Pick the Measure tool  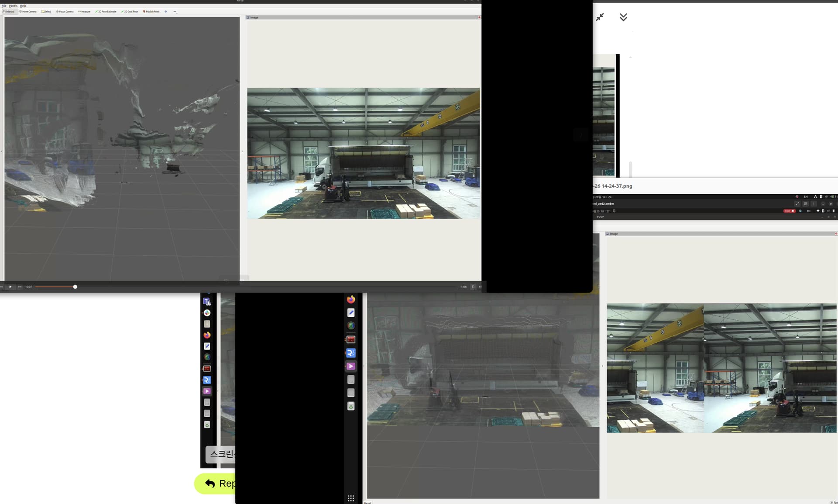[x=84, y=12]
